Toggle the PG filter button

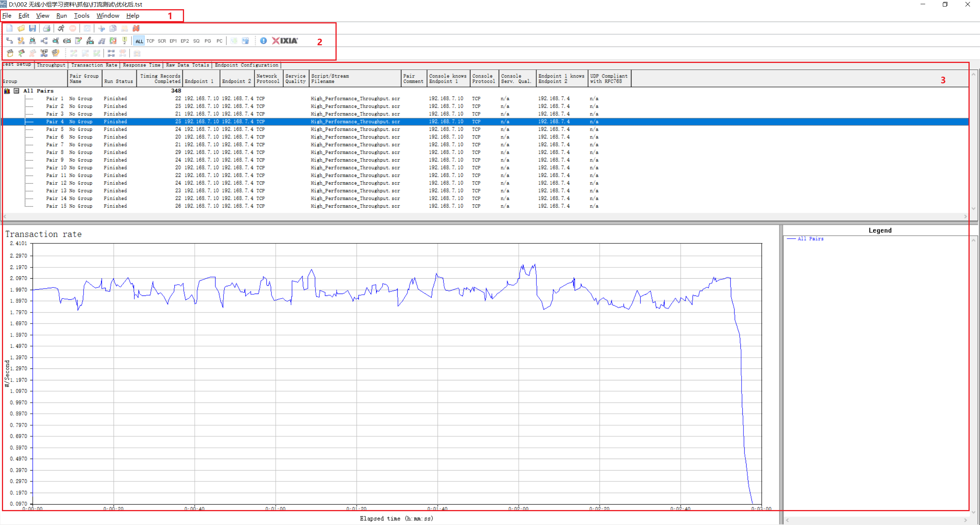tap(208, 41)
